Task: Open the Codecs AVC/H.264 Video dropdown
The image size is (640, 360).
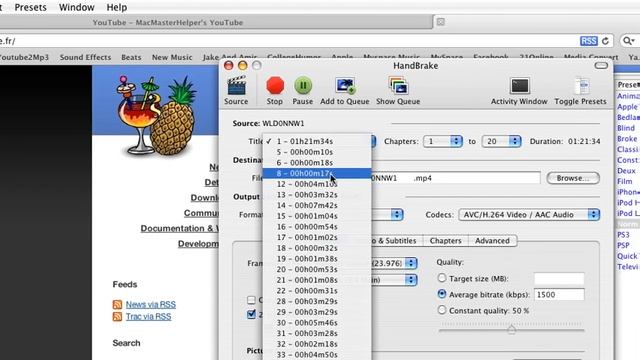Action: pyautogui.click(x=529, y=215)
